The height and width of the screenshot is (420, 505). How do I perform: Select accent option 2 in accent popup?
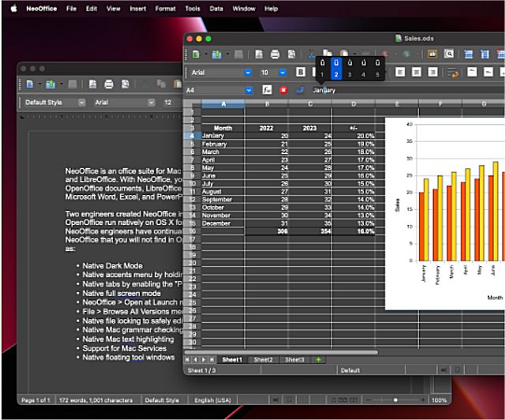[336, 68]
